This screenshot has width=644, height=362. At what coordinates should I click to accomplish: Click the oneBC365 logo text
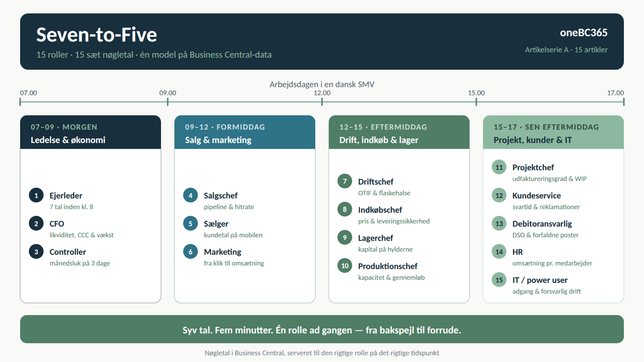(584, 33)
